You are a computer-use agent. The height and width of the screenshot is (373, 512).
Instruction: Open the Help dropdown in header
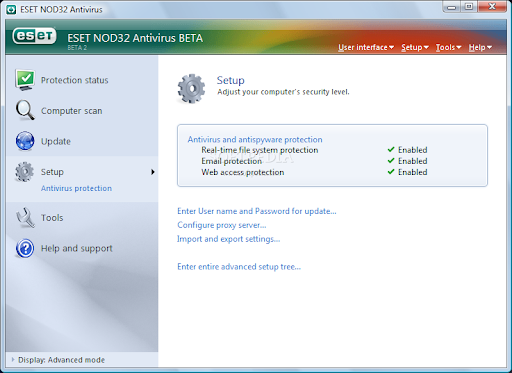(480, 47)
